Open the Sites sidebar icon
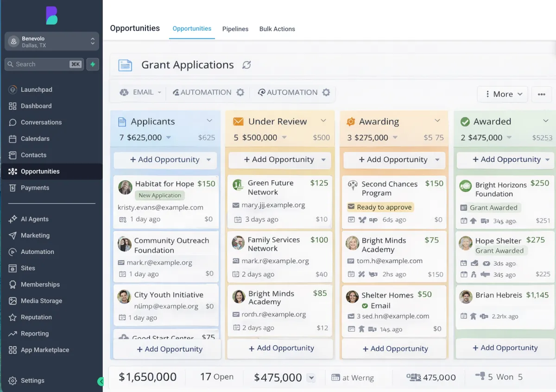Screen dimensions: 556x392 click(x=13, y=268)
